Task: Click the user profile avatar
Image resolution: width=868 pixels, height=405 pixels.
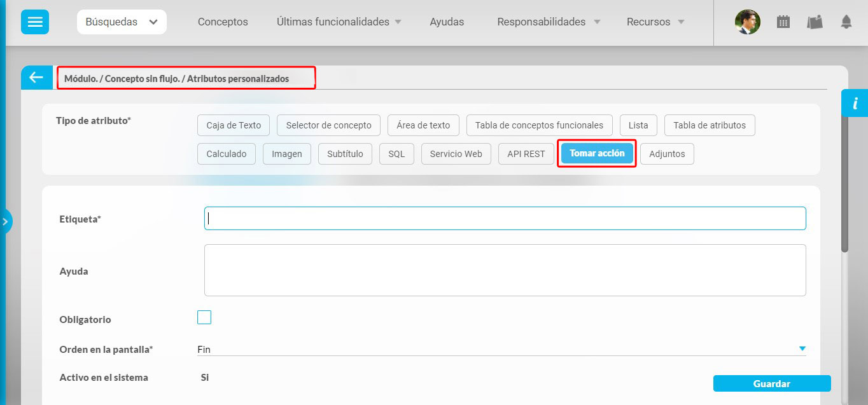Action: click(x=747, y=22)
